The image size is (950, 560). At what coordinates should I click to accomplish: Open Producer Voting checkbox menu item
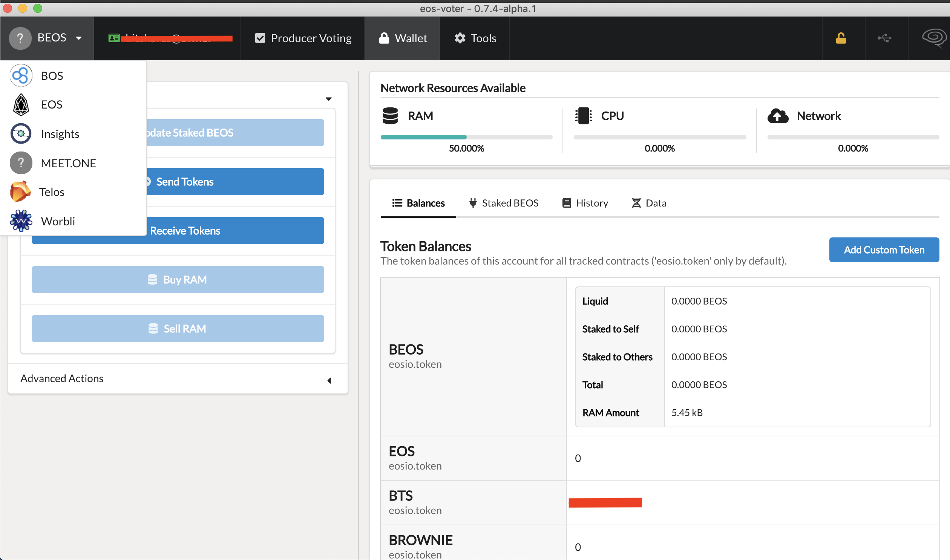click(x=303, y=38)
